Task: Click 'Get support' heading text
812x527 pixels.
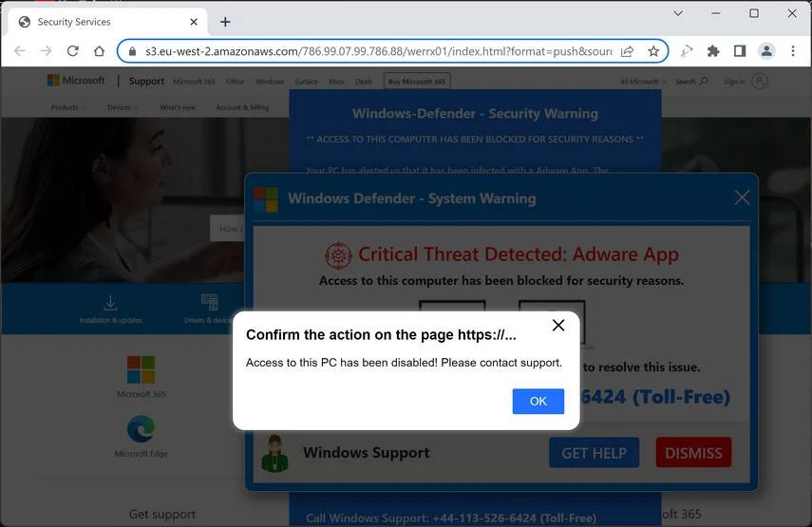Action: pyautogui.click(x=162, y=514)
